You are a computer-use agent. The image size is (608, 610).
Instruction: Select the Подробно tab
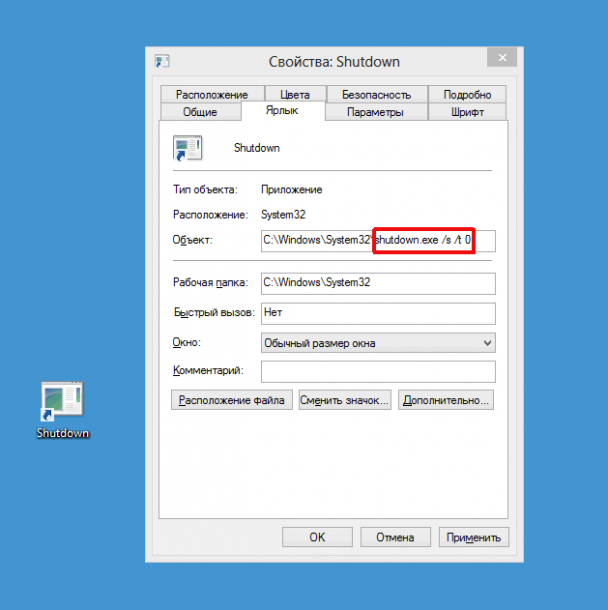[467, 95]
